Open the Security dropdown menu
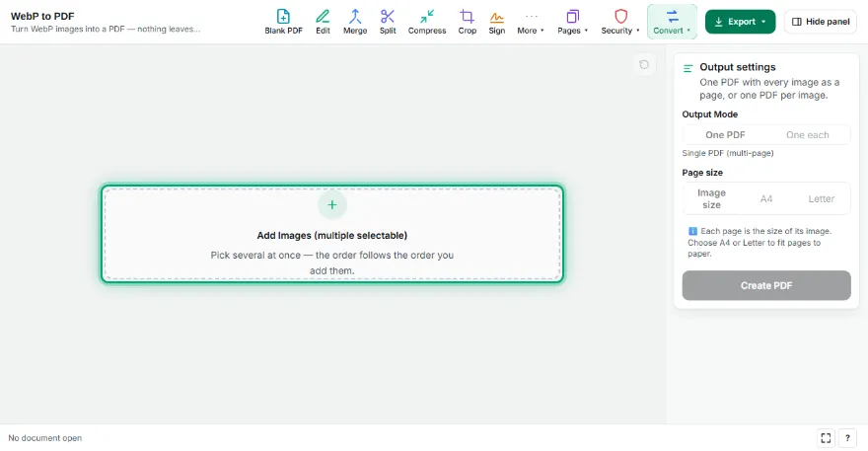This screenshot has height=451, width=868. [620, 22]
